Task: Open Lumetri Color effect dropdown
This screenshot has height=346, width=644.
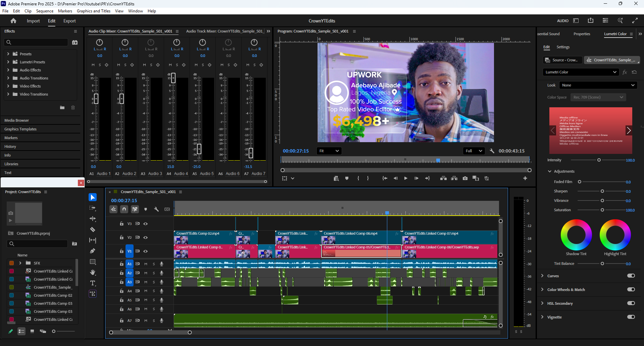Action: point(581,72)
